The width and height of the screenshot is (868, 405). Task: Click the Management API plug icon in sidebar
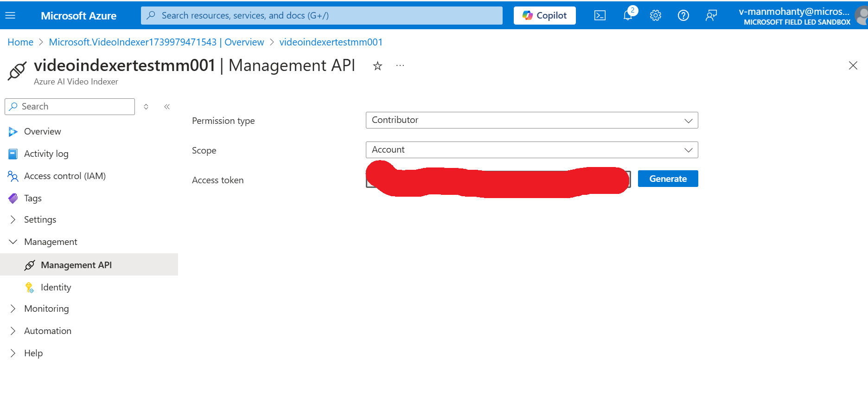[x=30, y=265]
